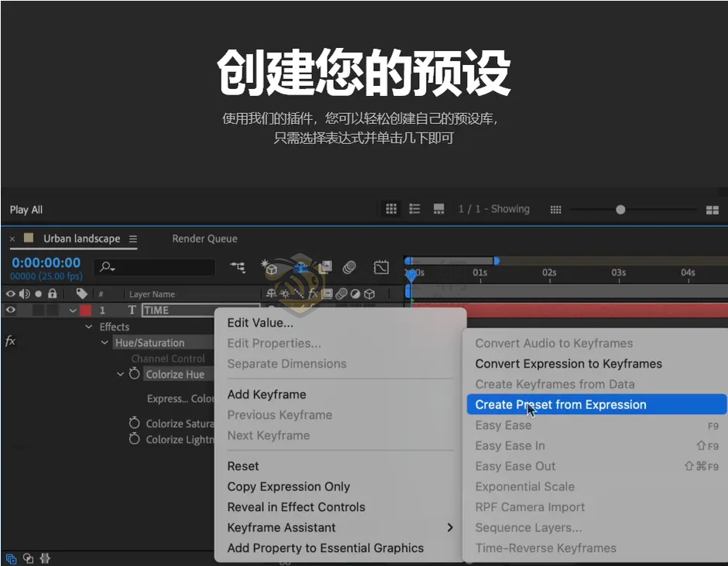The height and width of the screenshot is (566, 728).
Task: Click the 02s mark on time ruler
Action: [549, 273]
